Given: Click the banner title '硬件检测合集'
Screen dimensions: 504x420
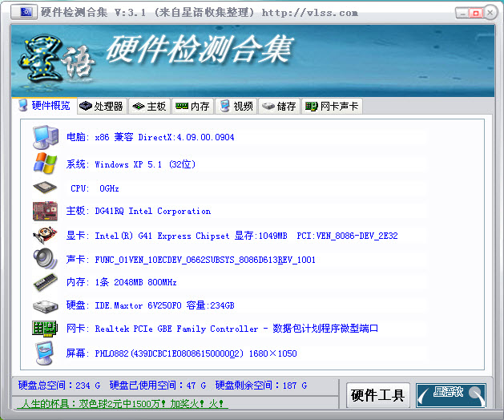Looking at the screenshot, I should 200,49.
